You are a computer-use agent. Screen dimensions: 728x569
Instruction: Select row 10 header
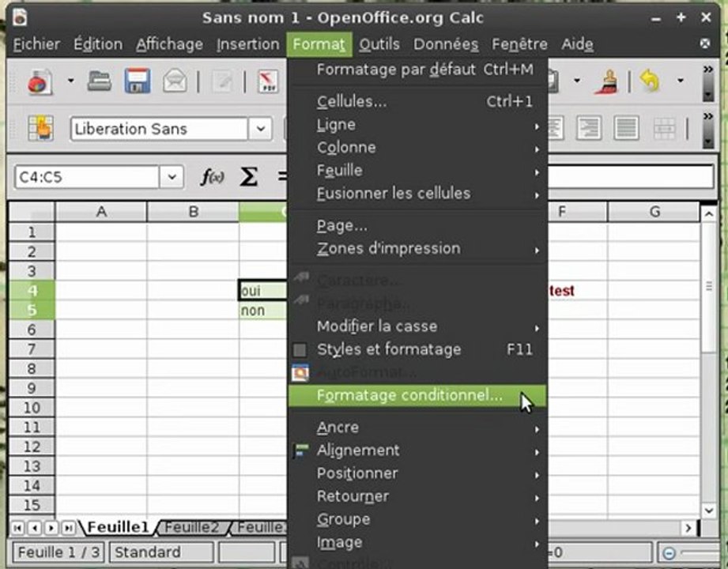(x=32, y=408)
